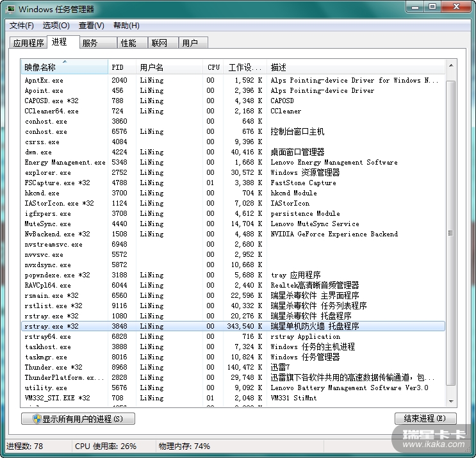
Task: Click 物理内存: 74% status entry
Action: click(x=184, y=446)
